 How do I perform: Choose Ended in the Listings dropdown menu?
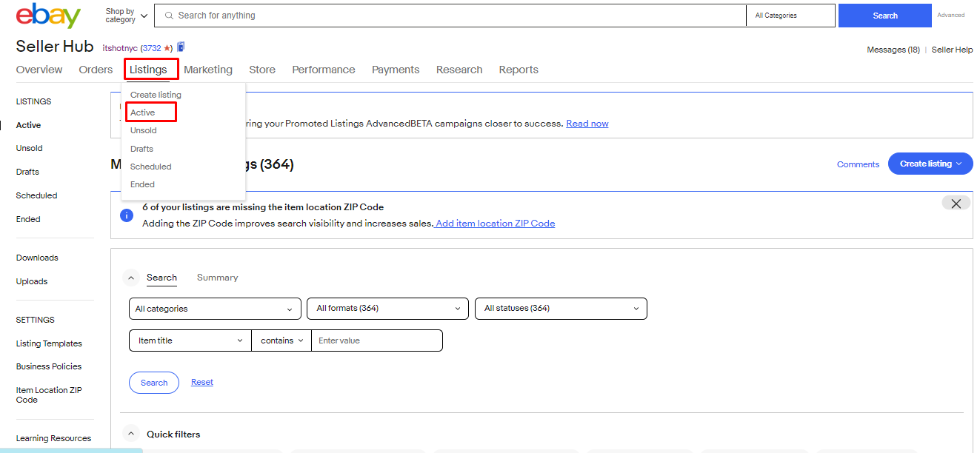pyautogui.click(x=142, y=184)
